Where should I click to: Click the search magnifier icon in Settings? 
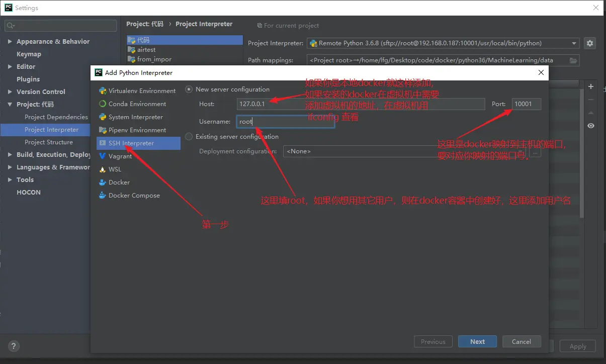pos(11,25)
